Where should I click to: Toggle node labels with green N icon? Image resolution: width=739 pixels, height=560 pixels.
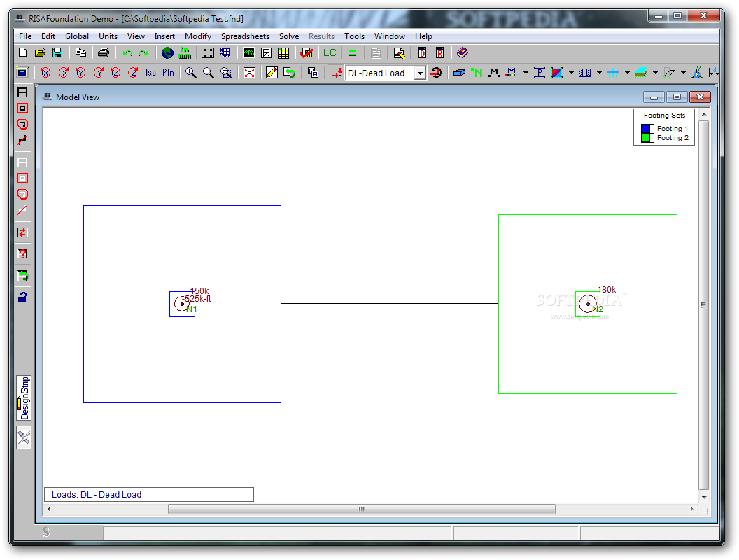pyautogui.click(x=477, y=73)
